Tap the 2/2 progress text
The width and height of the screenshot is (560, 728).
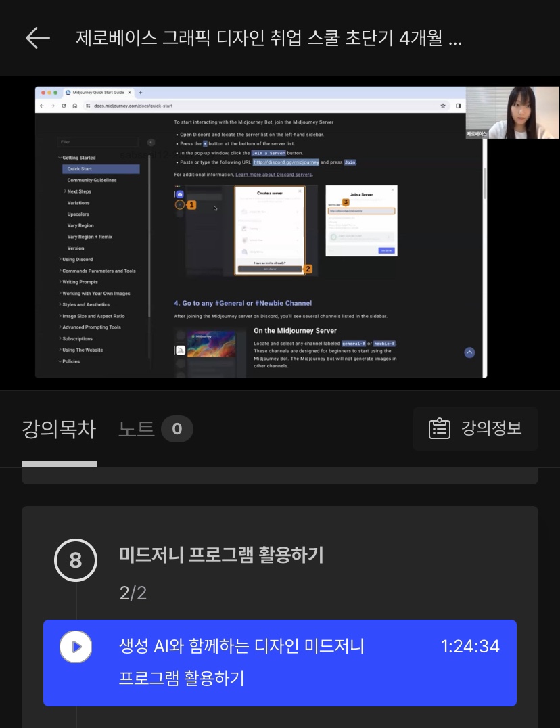coord(133,593)
